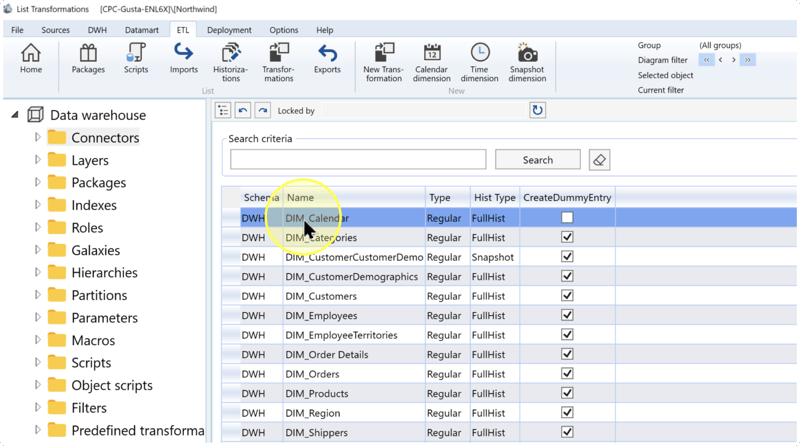Viewport: 800px width, 446px height.
Task: Open the Historizations list
Action: (231, 63)
